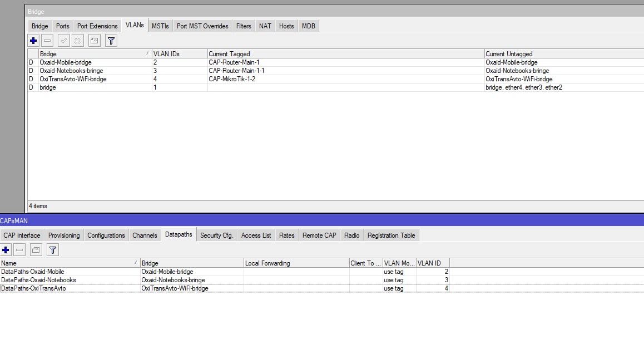This screenshot has width=644, height=339.
Task: Click Bridge window title bar
Action: 334,12
